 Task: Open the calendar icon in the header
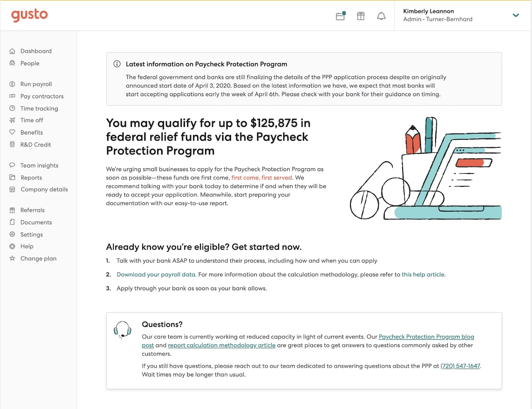click(x=340, y=16)
